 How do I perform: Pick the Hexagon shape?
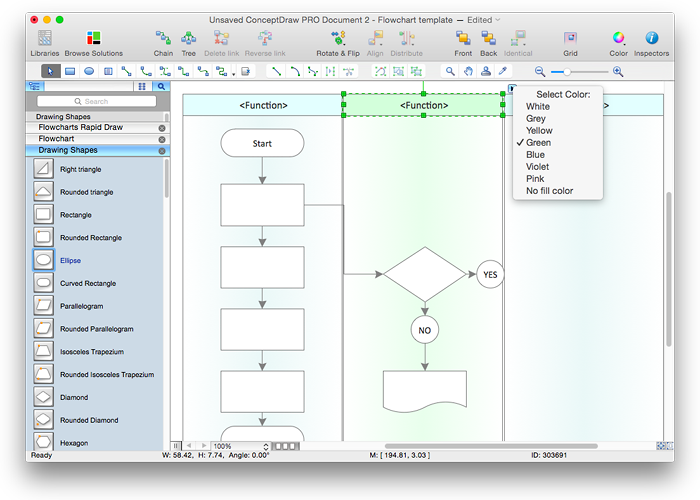coord(43,442)
